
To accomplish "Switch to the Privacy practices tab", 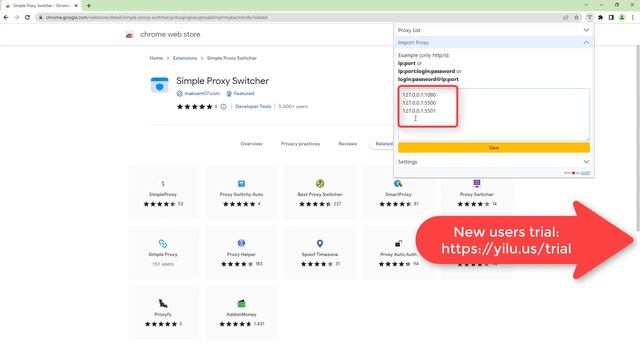I will click(300, 144).
